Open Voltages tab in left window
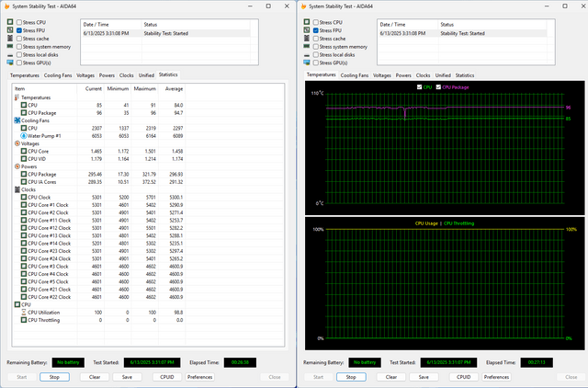588x388 pixels. pos(85,75)
